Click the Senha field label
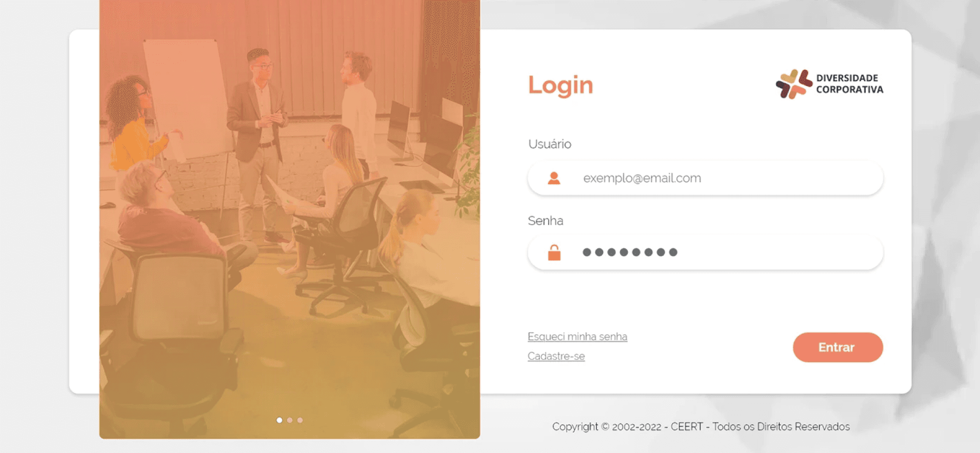 coord(545,221)
